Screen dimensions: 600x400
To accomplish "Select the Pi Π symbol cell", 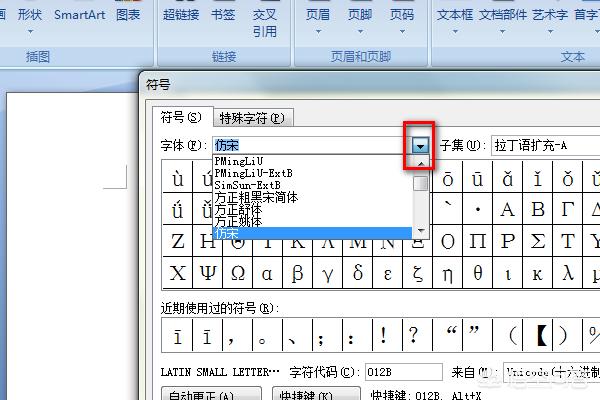I will point(478,241).
